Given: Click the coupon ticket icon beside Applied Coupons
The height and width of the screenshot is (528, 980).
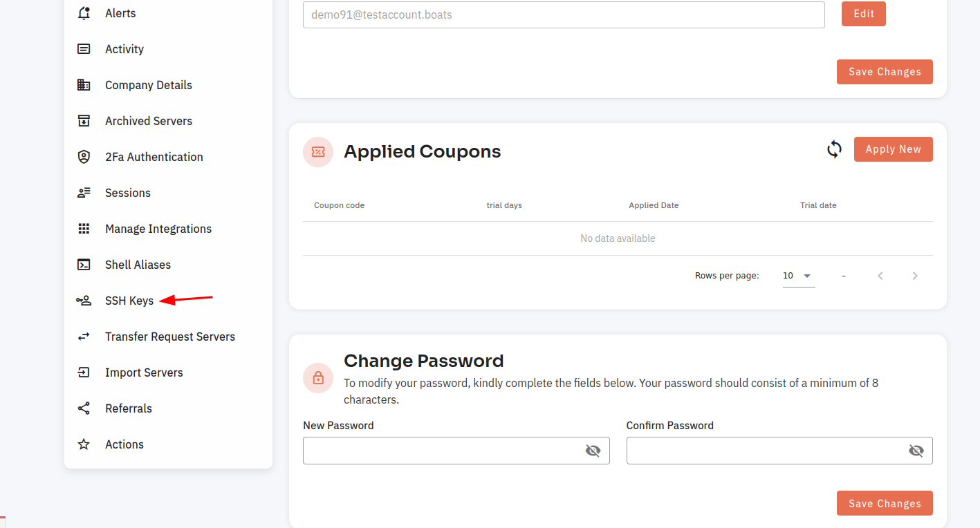Looking at the screenshot, I should click(x=318, y=152).
